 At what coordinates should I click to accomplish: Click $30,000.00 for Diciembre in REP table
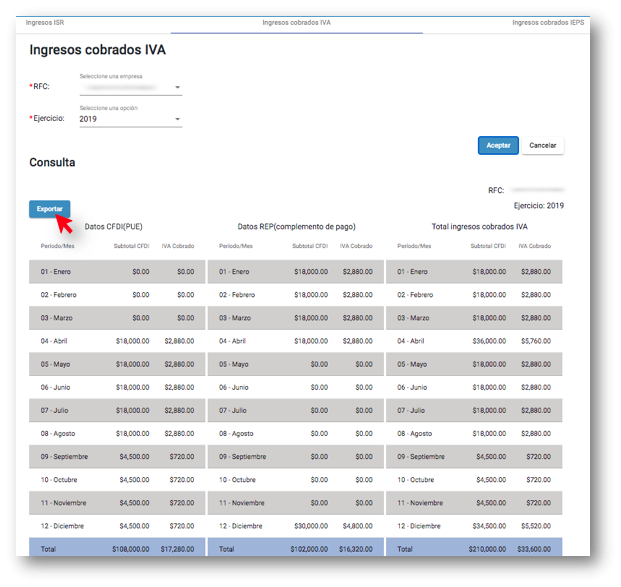[311, 526]
